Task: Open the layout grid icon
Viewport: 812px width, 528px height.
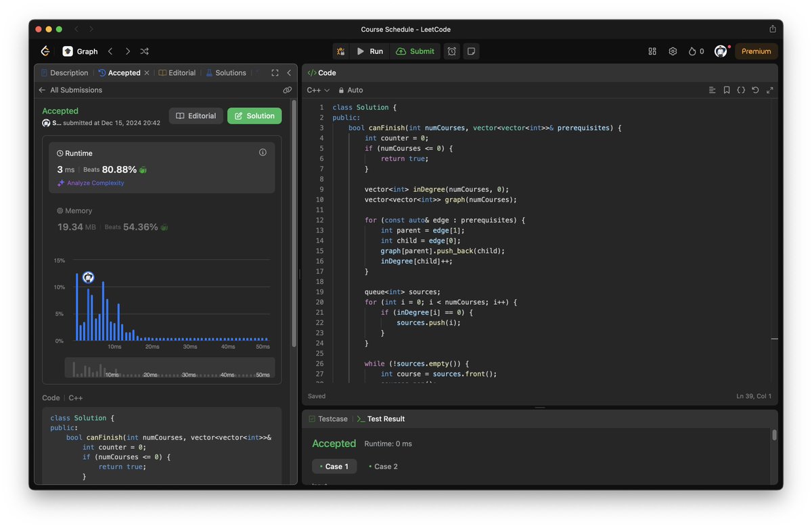Action: pos(652,51)
